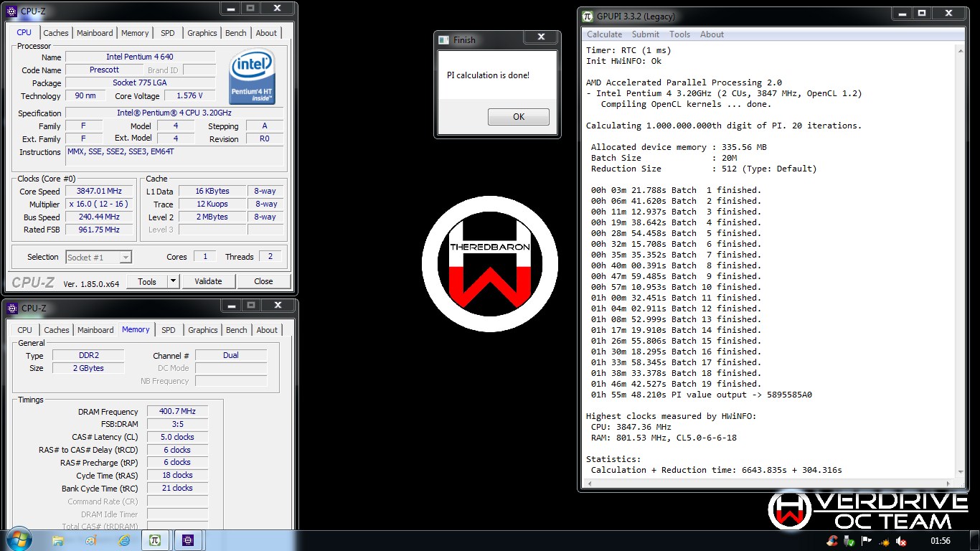Confirm the Finish dialog with OK
980x551 pixels.
click(519, 117)
